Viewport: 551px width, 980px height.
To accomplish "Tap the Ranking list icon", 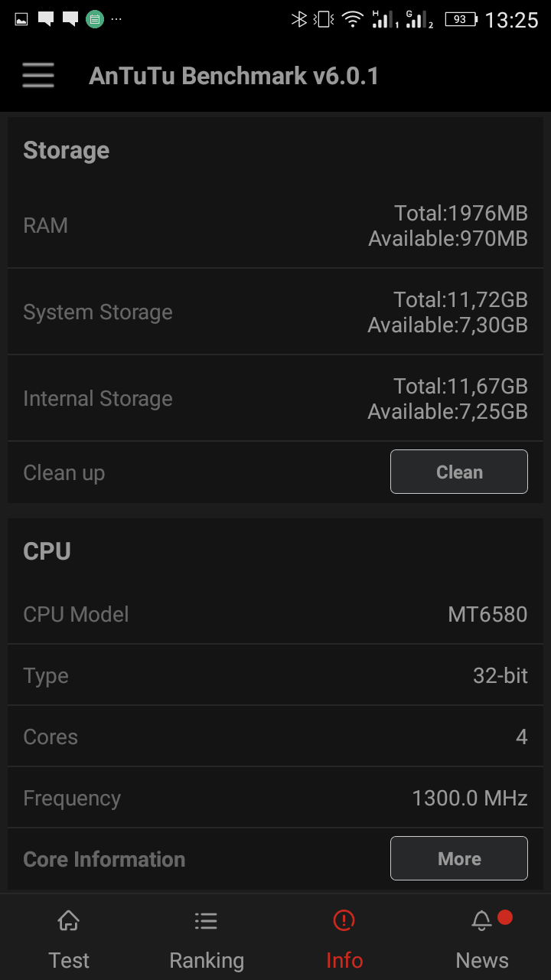I will [x=206, y=920].
